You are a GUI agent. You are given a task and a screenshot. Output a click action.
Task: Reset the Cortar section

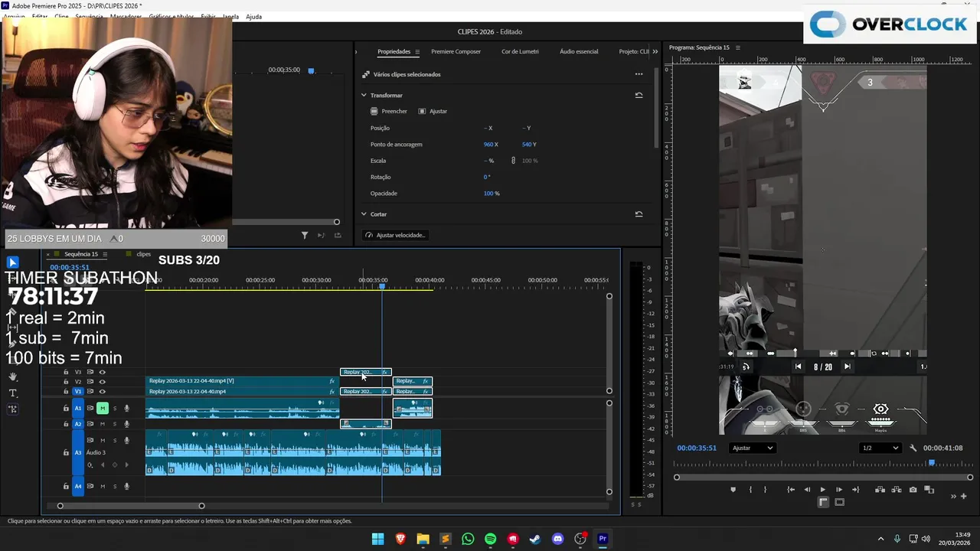[x=639, y=214]
